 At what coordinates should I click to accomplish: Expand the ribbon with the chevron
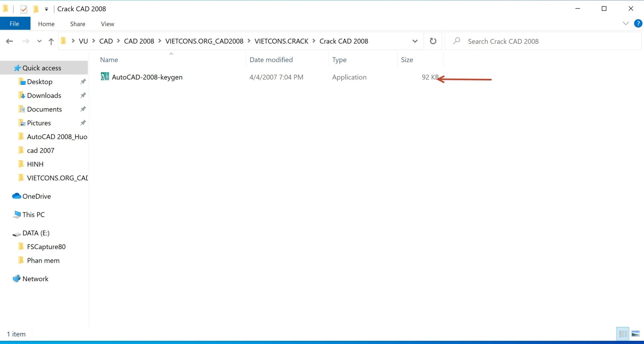(x=625, y=24)
